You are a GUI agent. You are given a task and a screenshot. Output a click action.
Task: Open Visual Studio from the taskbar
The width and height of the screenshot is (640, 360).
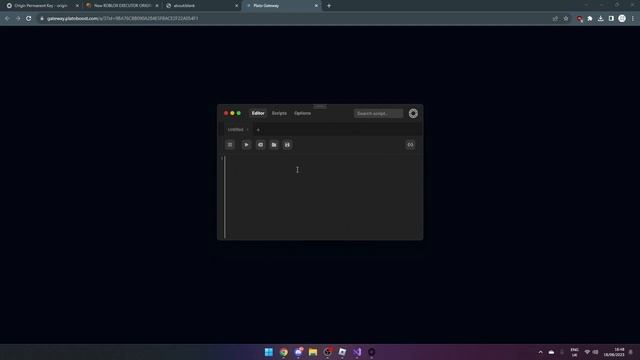tap(357, 352)
